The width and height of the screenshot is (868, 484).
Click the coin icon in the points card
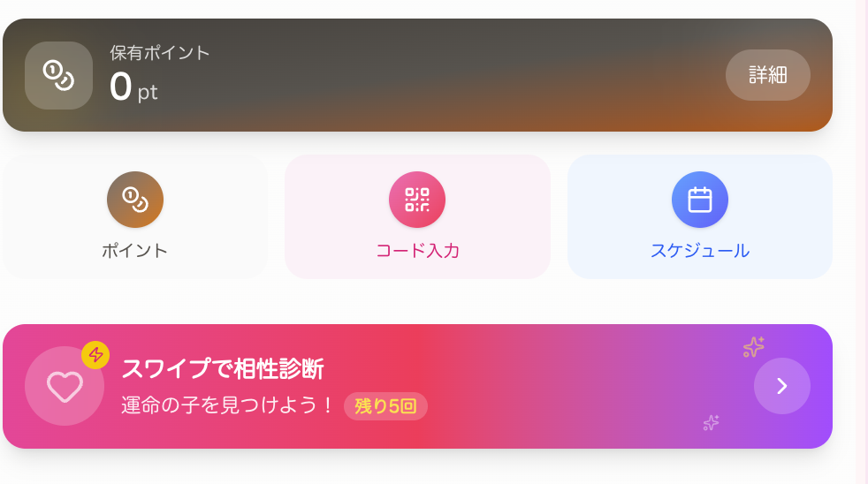tap(58, 76)
